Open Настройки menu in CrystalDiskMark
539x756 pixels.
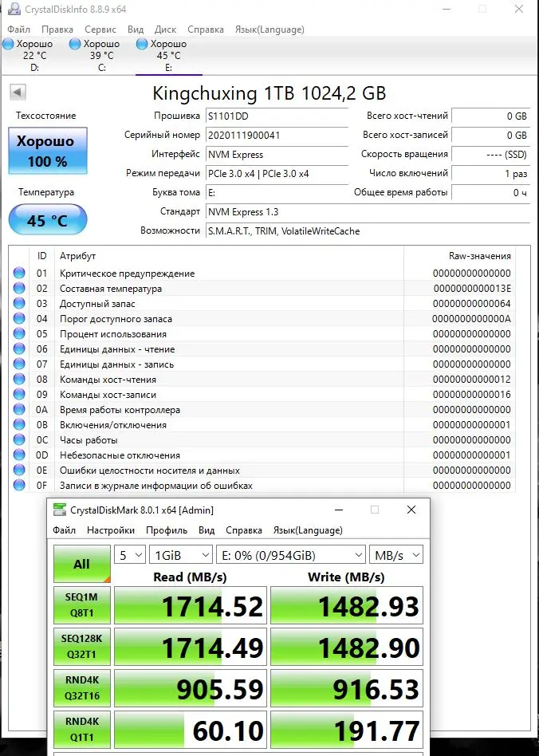110,530
